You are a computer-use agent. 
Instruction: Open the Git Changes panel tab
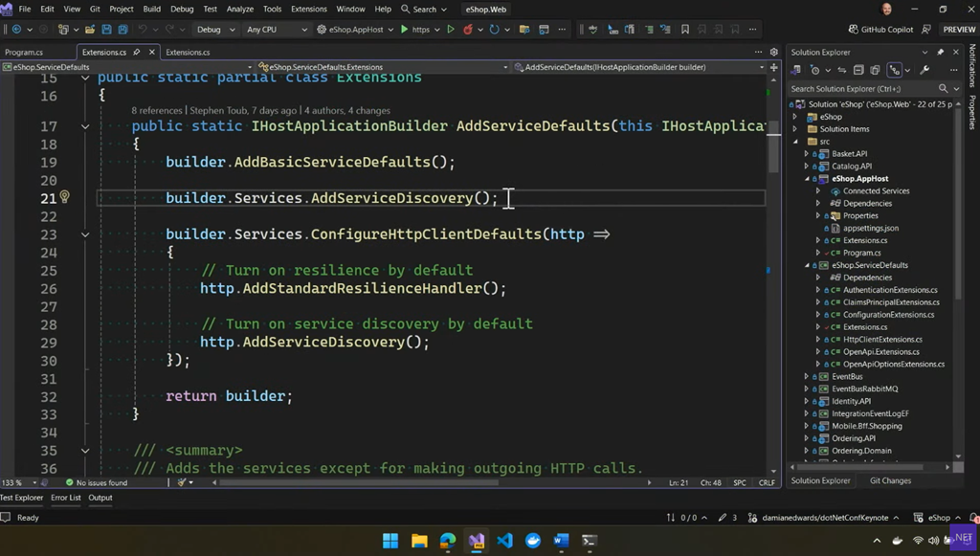890,480
